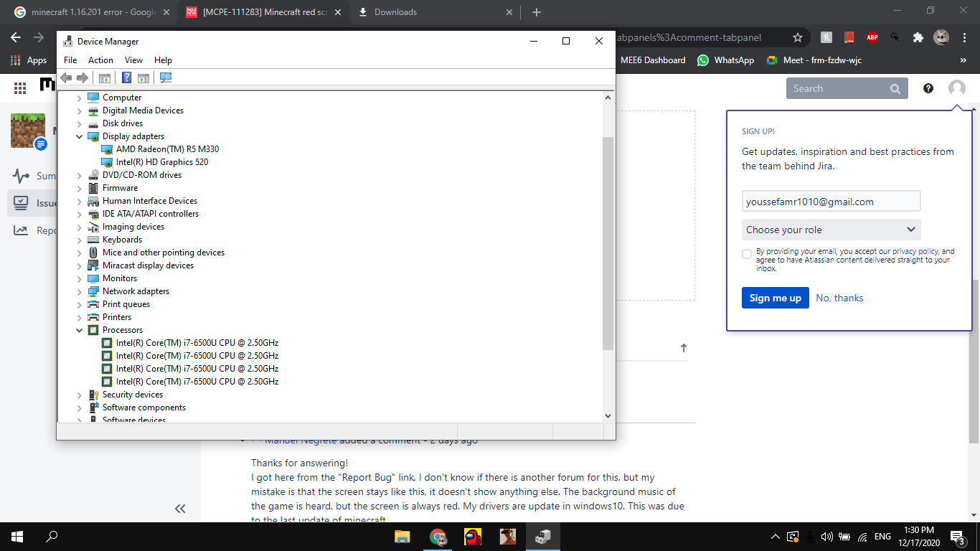The width and height of the screenshot is (980, 551).
Task: Open a new Chrome tab with plus button
Action: pyautogui.click(x=537, y=12)
